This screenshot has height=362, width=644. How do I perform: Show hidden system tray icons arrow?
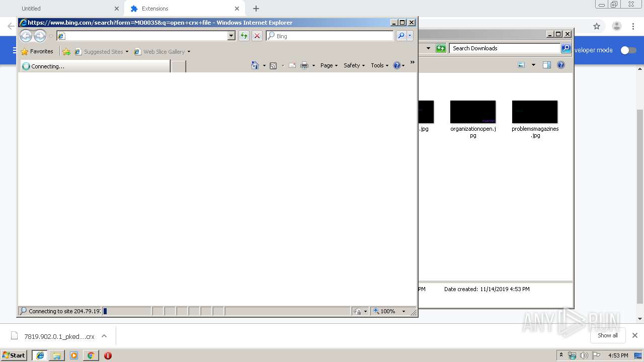[x=561, y=355]
